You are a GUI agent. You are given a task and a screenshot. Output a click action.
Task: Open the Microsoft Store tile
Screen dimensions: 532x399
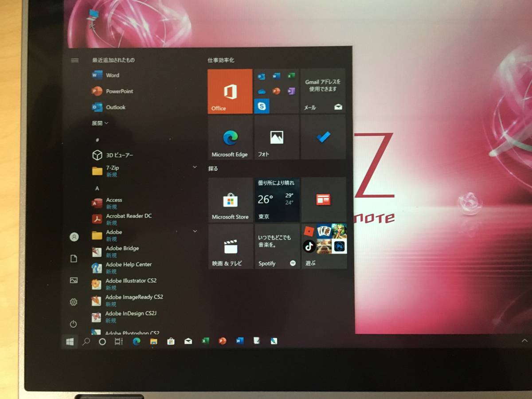tap(230, 200)
